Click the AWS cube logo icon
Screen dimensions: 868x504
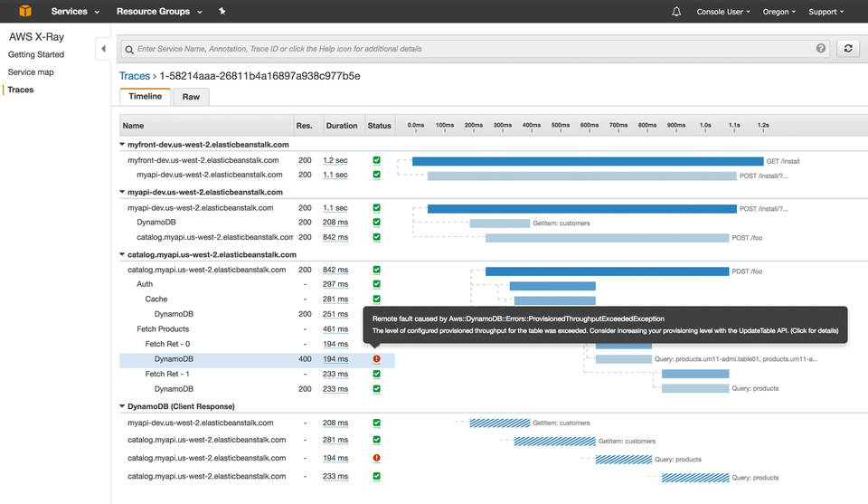(24, 12)
